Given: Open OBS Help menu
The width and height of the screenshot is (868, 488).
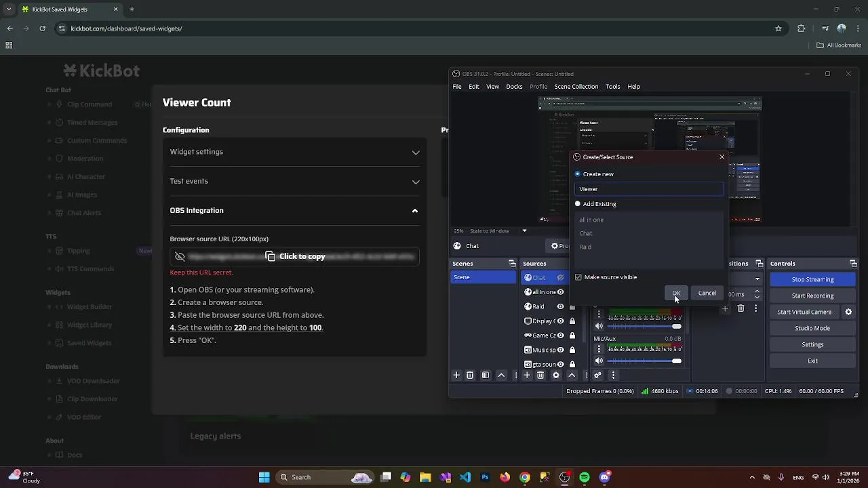Looking at the screenshot, I should 634,87.
